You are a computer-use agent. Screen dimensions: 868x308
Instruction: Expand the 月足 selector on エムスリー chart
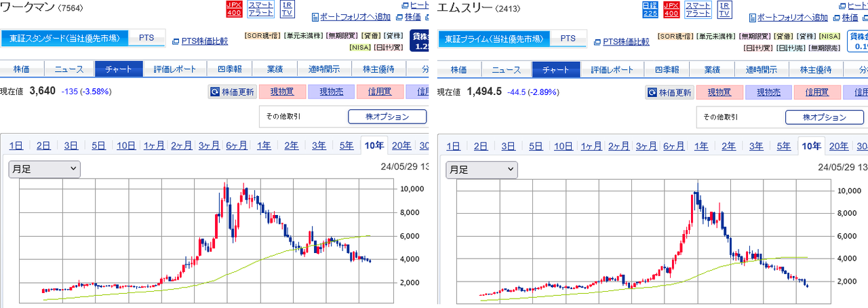coord(481,170)
